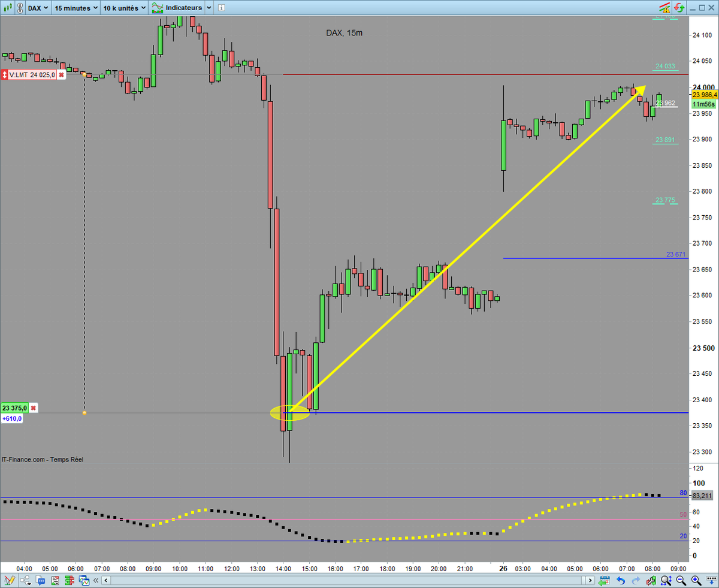Click the scrollbar right arrow
The height and width of the screenshot is (588, 719).
pos(591,580)
